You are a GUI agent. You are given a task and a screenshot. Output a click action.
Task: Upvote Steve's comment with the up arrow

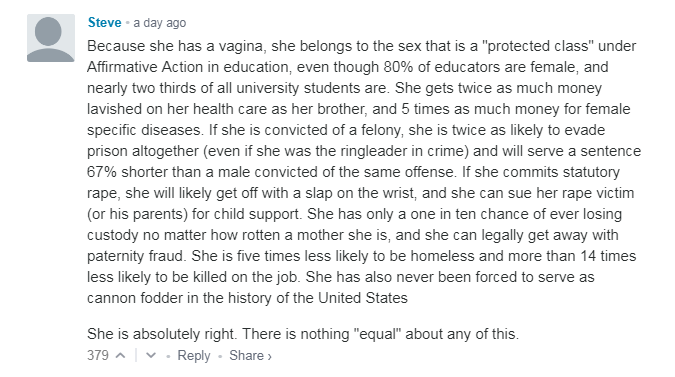click(x=121, y=355)
